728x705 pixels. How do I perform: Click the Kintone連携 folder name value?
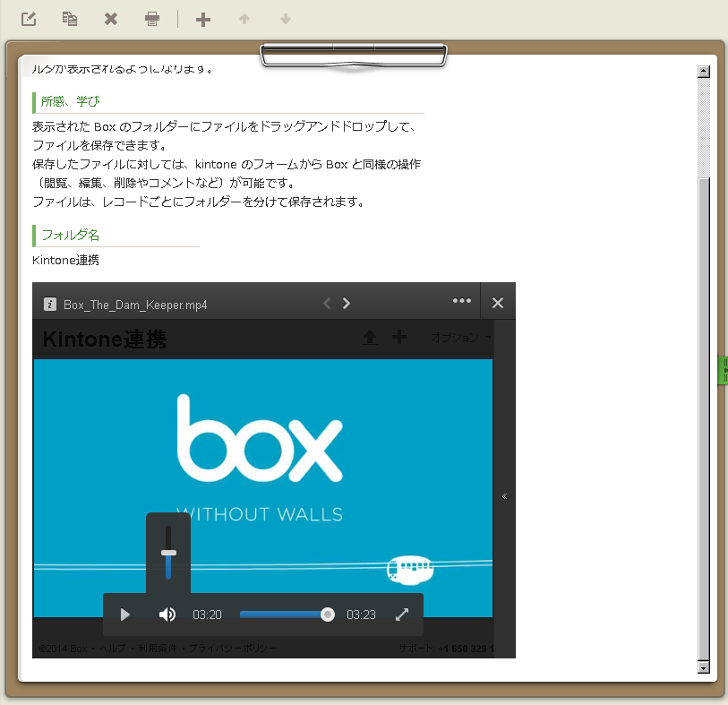click(65, 260)
